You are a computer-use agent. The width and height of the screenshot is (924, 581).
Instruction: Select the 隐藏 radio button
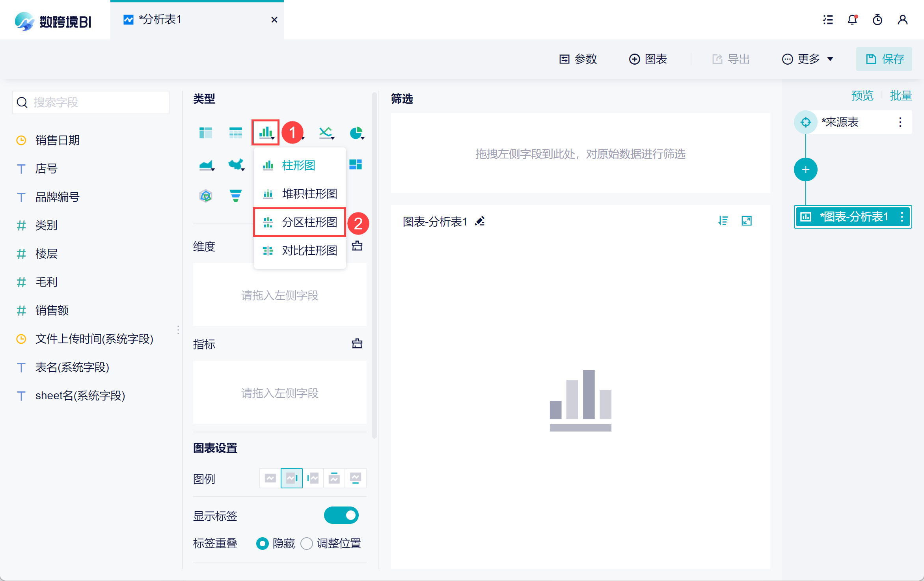[262, 544]
